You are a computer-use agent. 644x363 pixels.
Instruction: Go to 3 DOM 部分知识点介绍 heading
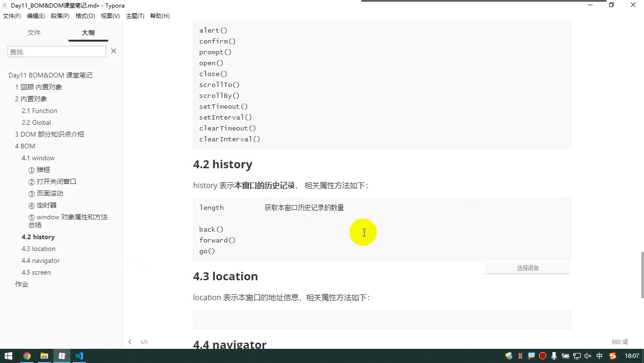[50, 134]
